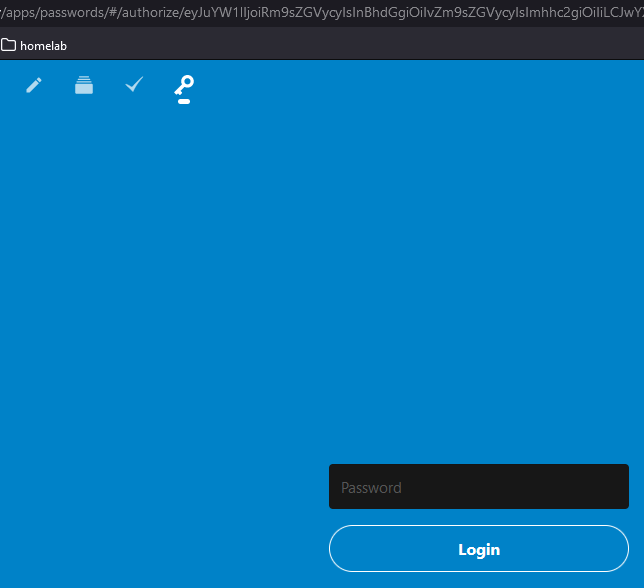The height and width of the screenshot is (588, 644).
Task: Open the Deck app stacked cards icon
Action: (x=84, y=85)
